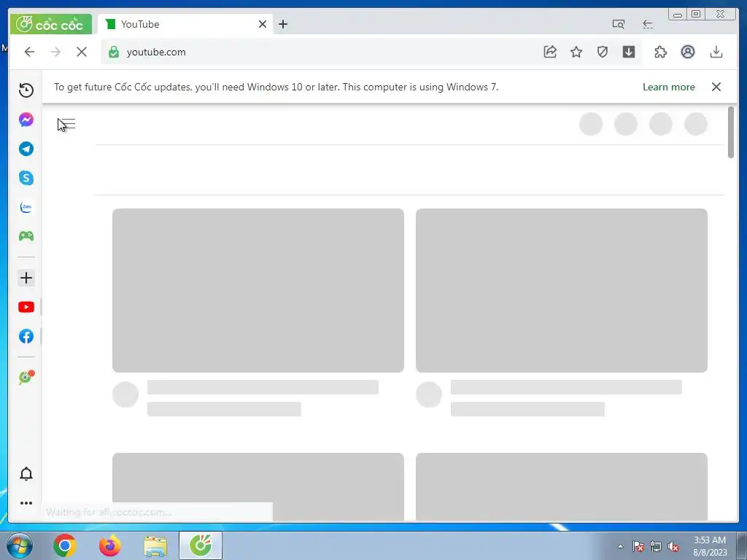Dismiss the Windows 10 update notice
The width and height of the screenshot is (747, 560).
716,87
